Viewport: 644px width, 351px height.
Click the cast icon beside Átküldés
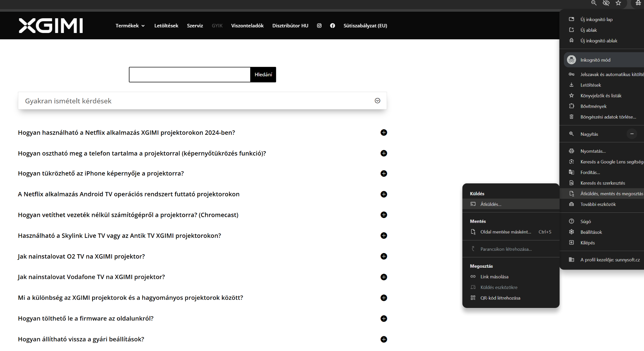coord(473,204)
